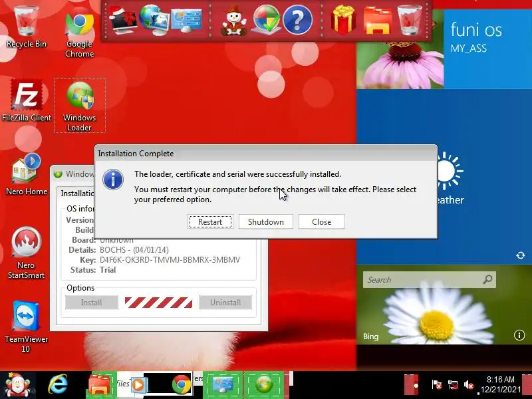This screenshot has height=399, width=532.
Task: Click the Installation Complete dialog title bar
Action: click(x=265, y=154)
